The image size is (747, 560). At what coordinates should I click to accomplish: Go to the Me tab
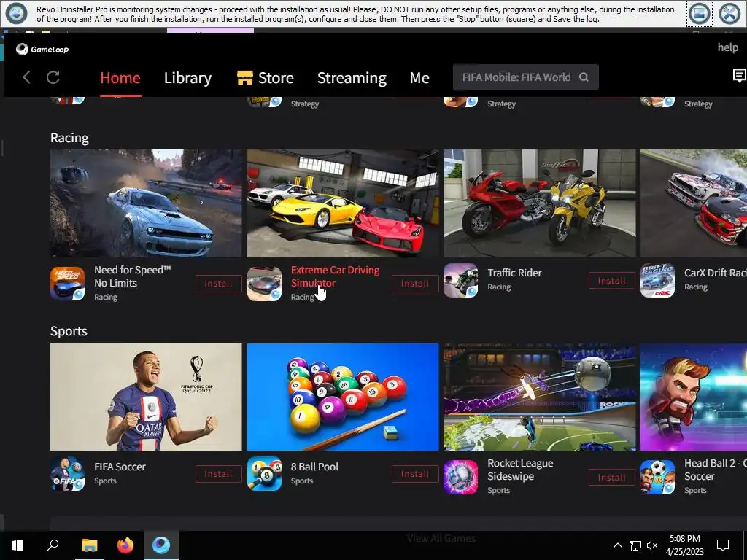[x=419, y=77]
